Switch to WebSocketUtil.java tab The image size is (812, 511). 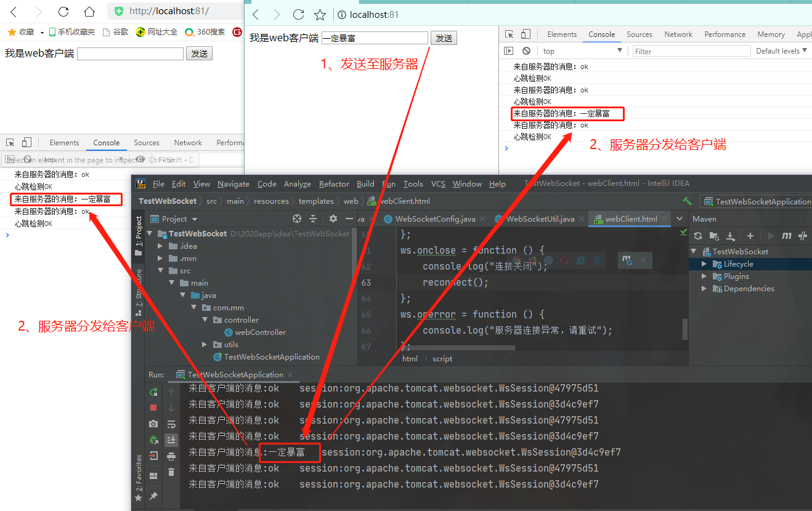pos(540,219)
